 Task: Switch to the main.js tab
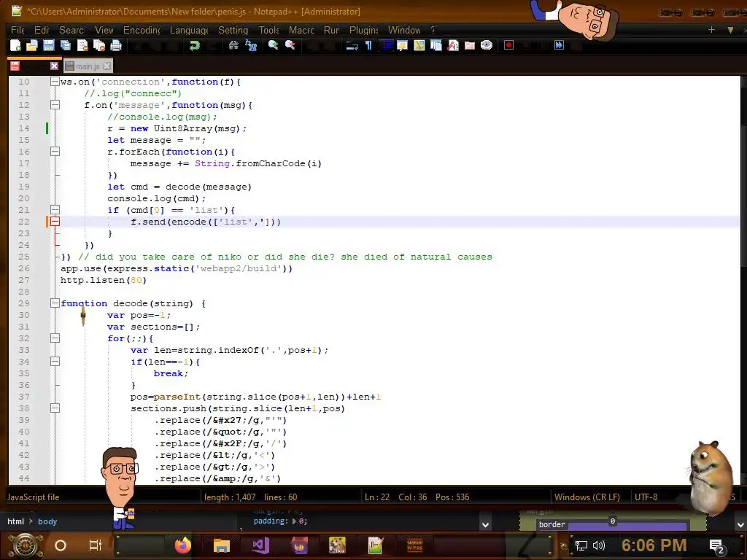(88, 66)
